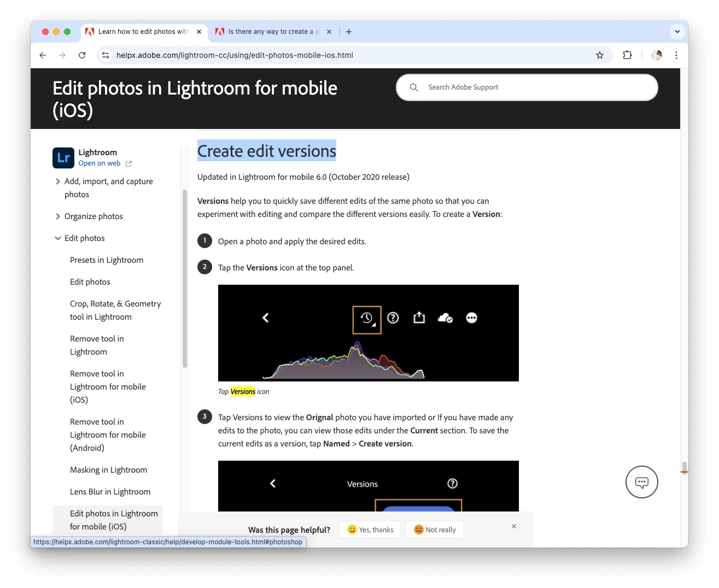Click the 'Yes, thanks' feedback button
Screen dimensions: 719x588
pyautogui.click(x=370, y=530)
